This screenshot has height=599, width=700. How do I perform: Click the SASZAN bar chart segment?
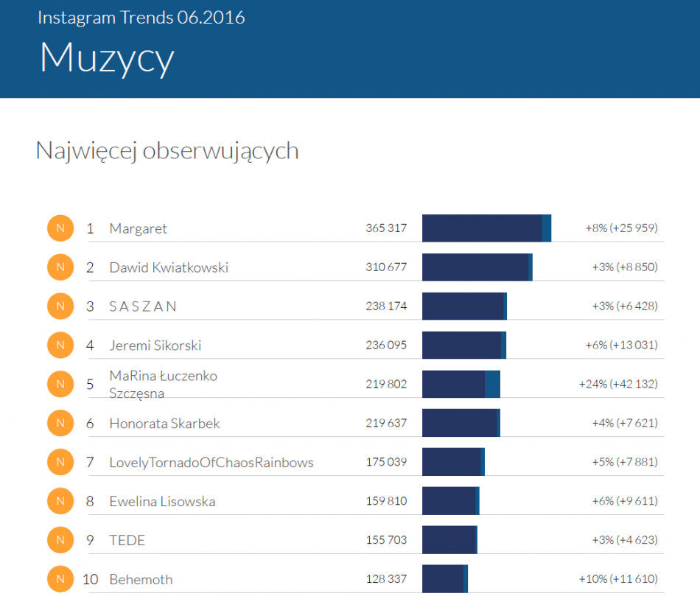463,306
